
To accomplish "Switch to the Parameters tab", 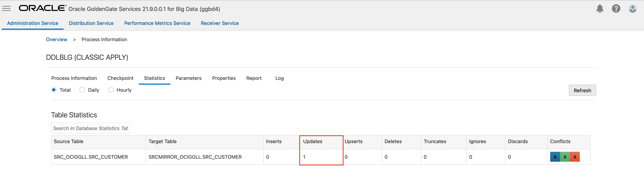I will tap(188, 78).
